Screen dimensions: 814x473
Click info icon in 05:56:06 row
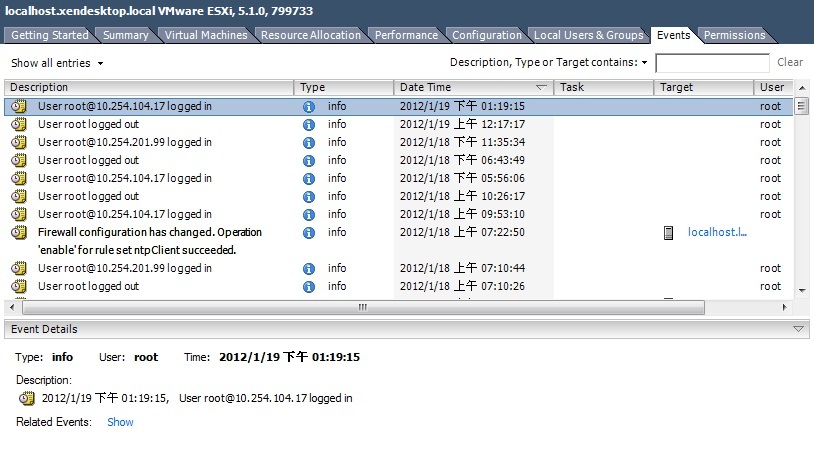click(309, 179)
